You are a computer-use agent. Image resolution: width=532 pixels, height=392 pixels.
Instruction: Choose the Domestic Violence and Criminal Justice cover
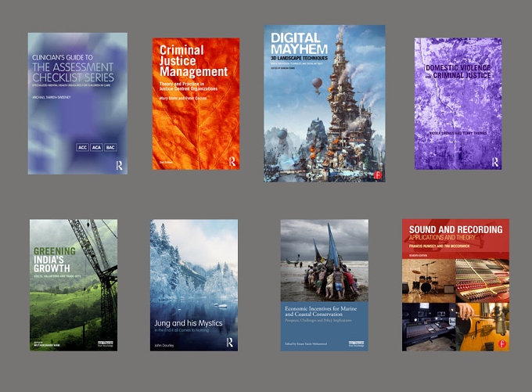click(458, 104)
